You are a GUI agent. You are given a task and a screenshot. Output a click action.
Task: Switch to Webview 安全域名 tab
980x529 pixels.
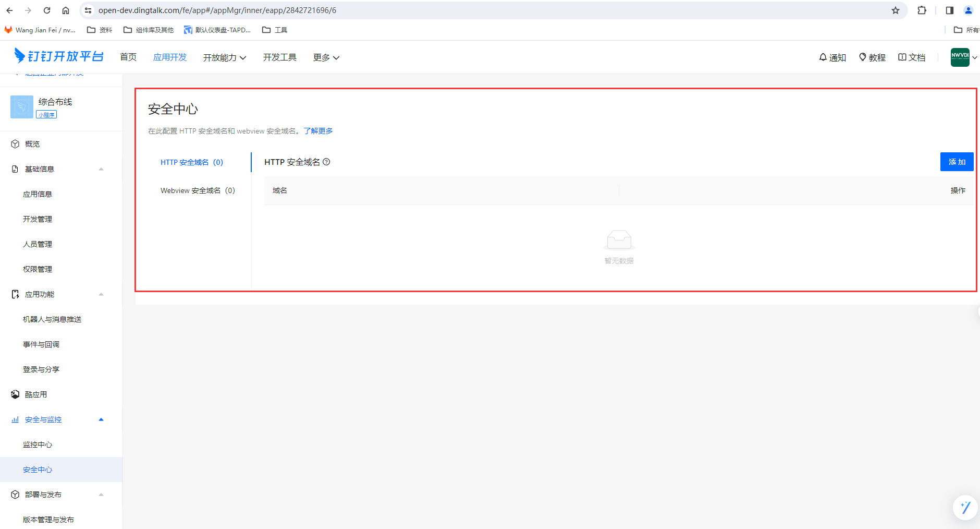coord(198,190)
